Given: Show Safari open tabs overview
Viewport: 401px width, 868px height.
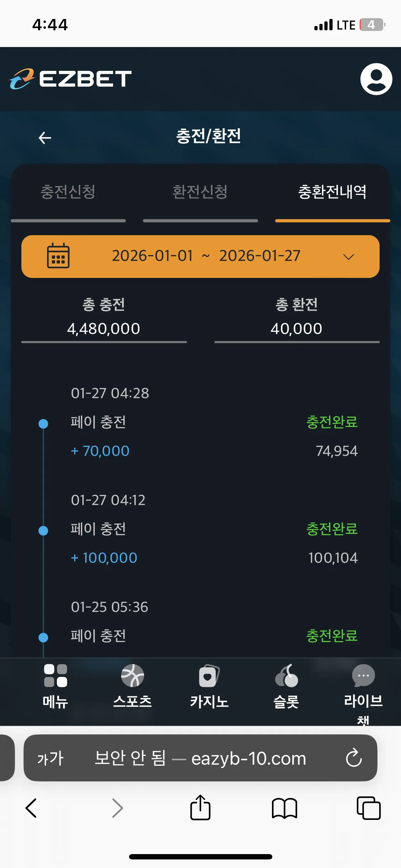Looking at the screenshot, I should pos(369,808).
